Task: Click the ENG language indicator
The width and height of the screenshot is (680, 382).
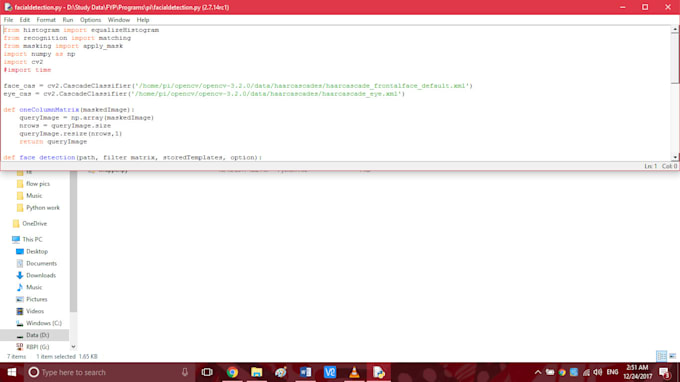Action: tap(612, 372)
